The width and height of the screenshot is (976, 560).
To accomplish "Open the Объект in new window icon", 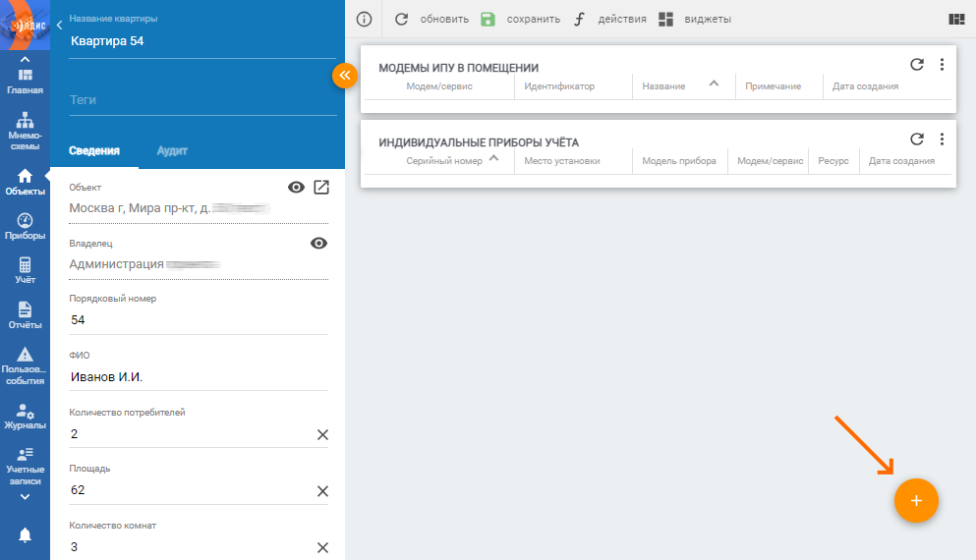I will pos(321,188).
